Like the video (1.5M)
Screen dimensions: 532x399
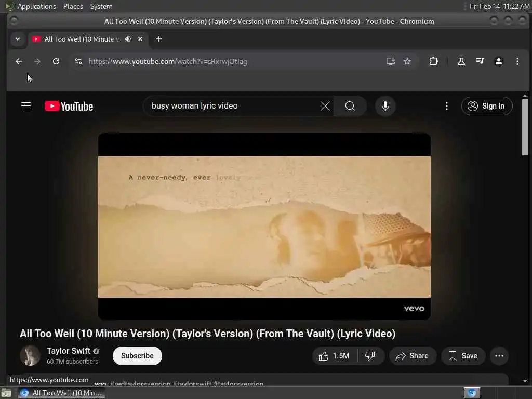coord(335,356)
